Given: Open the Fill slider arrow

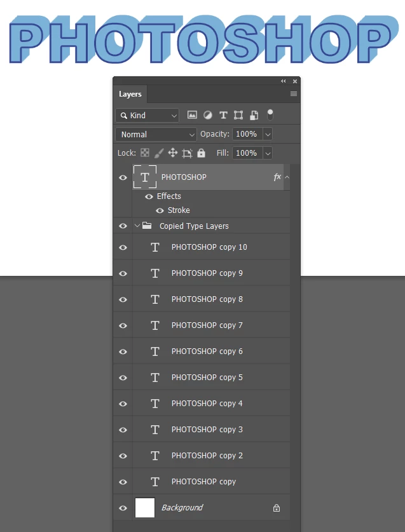Looking at the screenshot, I should [x=268, y=153].
